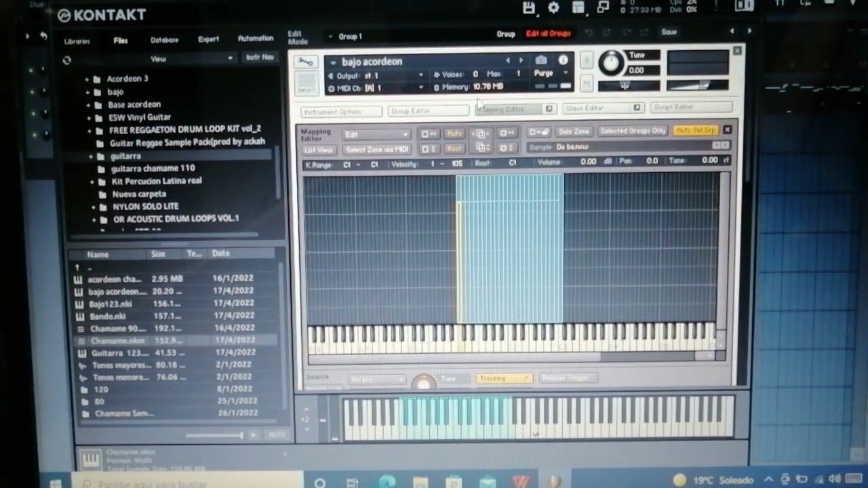
Task: Toggle Solo Zone button
Action: coord(574,131)
